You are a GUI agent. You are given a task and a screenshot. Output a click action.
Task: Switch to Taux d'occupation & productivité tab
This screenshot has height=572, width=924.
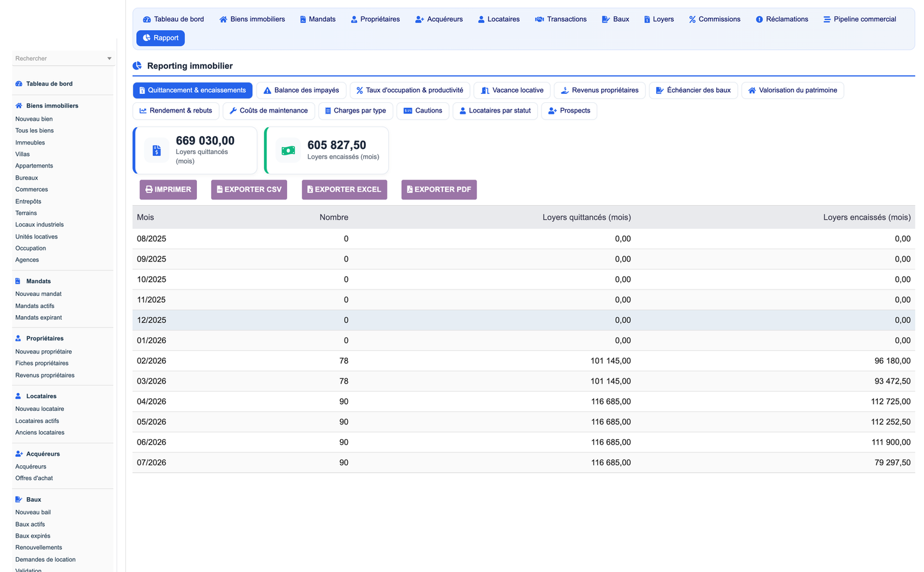[410, 91]
